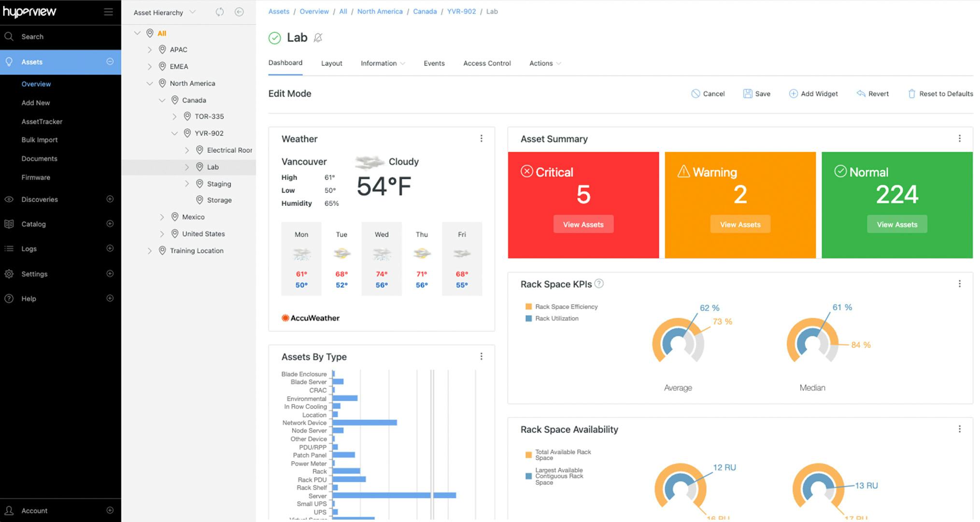980x522 pixels.
Task: Click the Rack Space KPIs help icon
Action: 599,284
